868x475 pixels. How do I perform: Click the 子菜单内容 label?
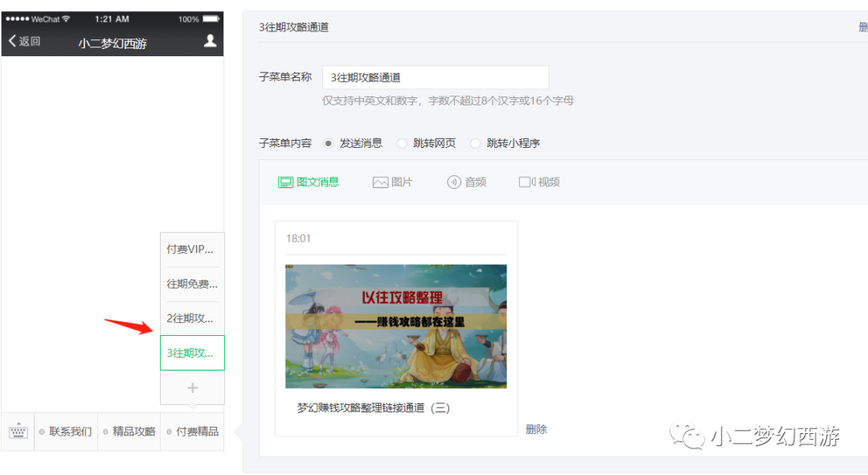[285, 143]
